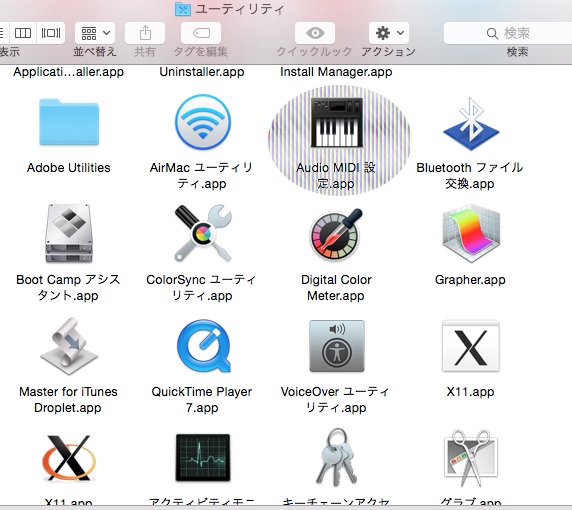Click the QuickTime Player 7.app label
Screen dimensions: 572x510
202,399
